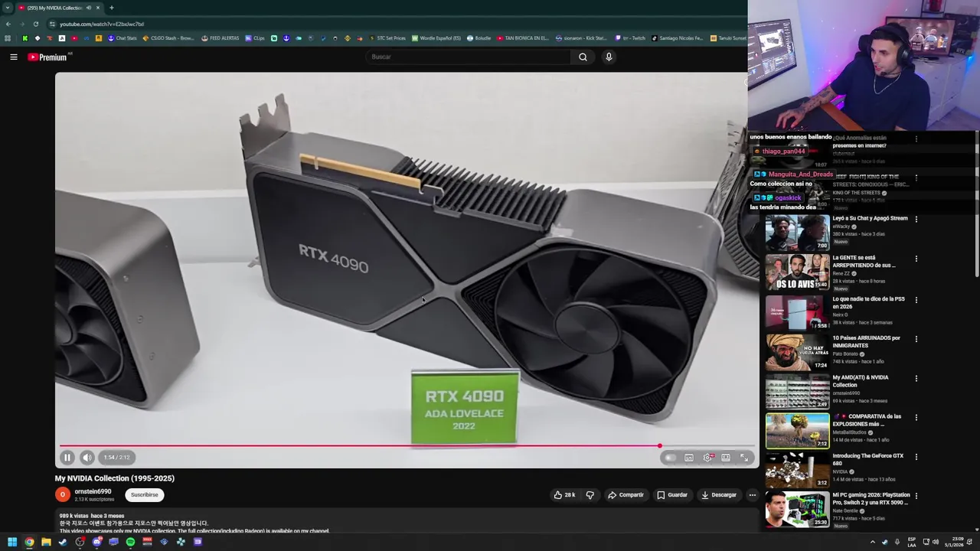Enter fullscreen mode
Viewport: 980px width, 551px height.
coord(744,458)
